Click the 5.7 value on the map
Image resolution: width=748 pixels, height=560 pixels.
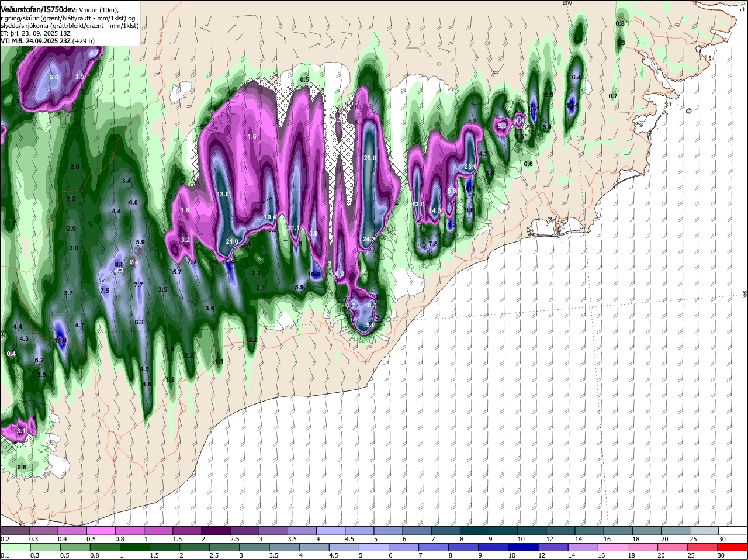178,272
